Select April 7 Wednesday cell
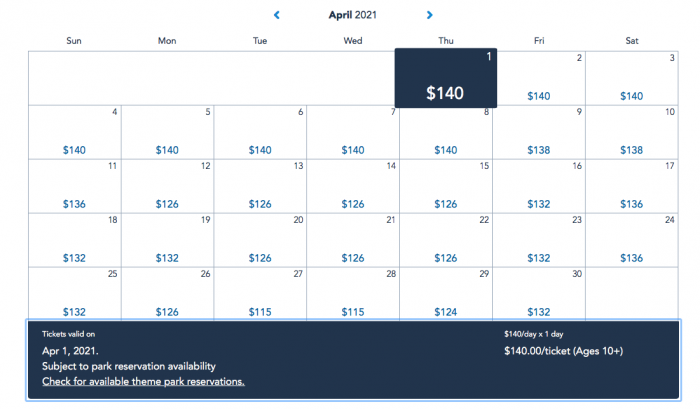Screen dimensions: 700x409 pyautogui.click(x=353, y=132)
